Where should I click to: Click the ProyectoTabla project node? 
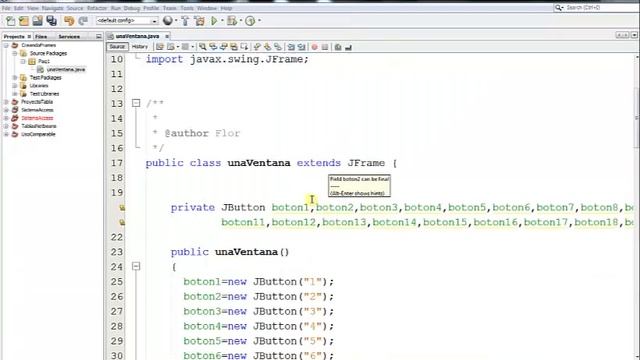point(37,102)
